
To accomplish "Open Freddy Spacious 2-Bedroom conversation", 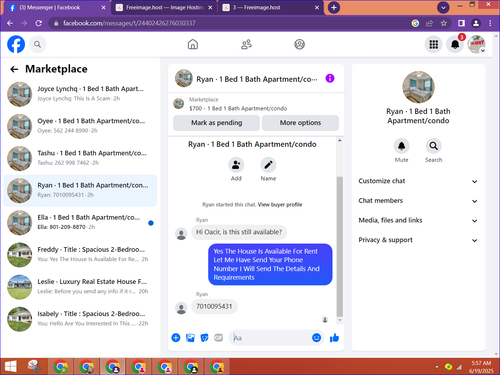I will (x=80, y=255).
